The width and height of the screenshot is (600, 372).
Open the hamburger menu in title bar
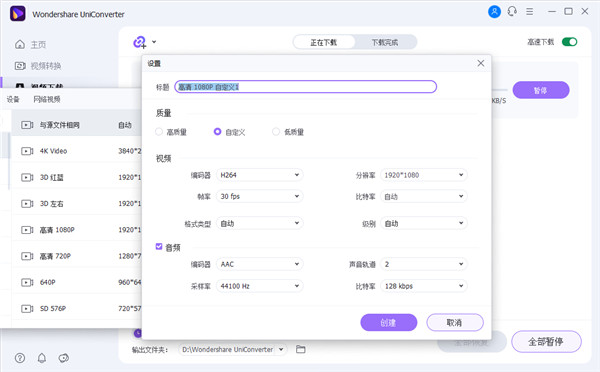point(530,11)
